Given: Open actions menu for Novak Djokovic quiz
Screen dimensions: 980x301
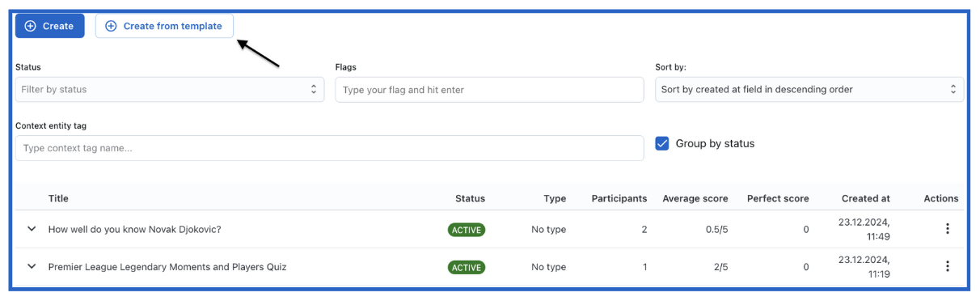Looking at the screenshot, I should (947, 229).
